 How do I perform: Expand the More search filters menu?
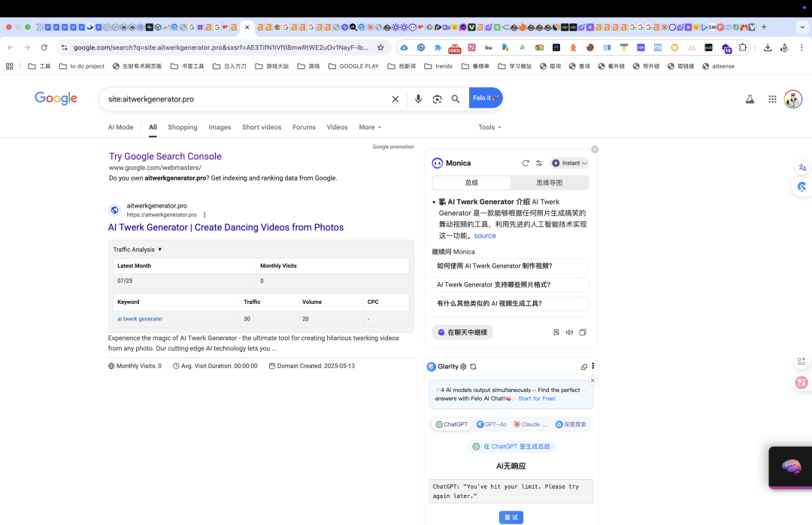point(370,127)
